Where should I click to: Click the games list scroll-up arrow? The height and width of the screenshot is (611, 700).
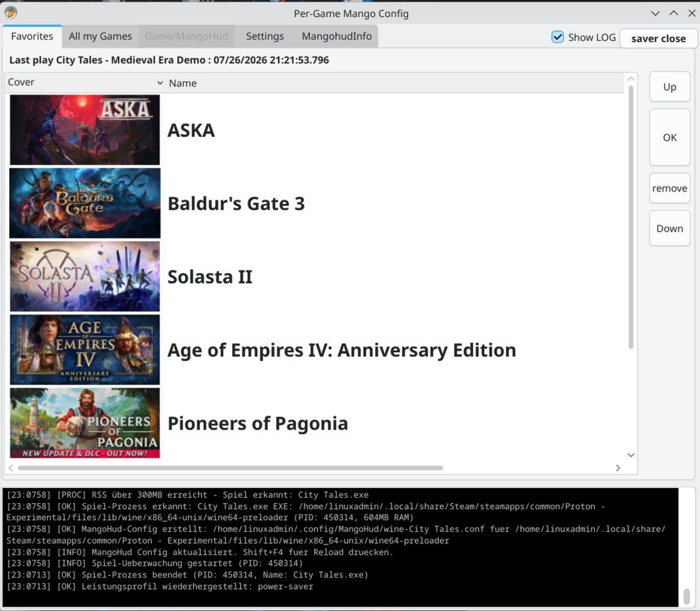point(631,79)
